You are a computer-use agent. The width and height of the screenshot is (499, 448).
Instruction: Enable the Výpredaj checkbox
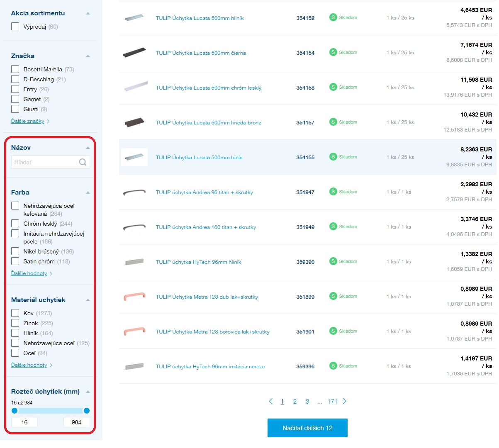click(15, 27)
